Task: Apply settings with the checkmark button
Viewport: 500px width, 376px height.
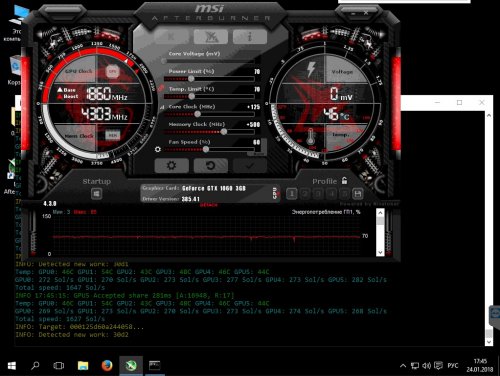Action: click(250, 165)
